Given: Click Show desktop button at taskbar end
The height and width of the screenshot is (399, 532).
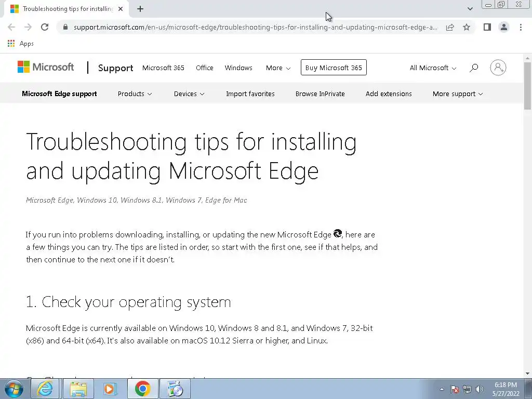Looking at the screenshot, I should [528, 389].
